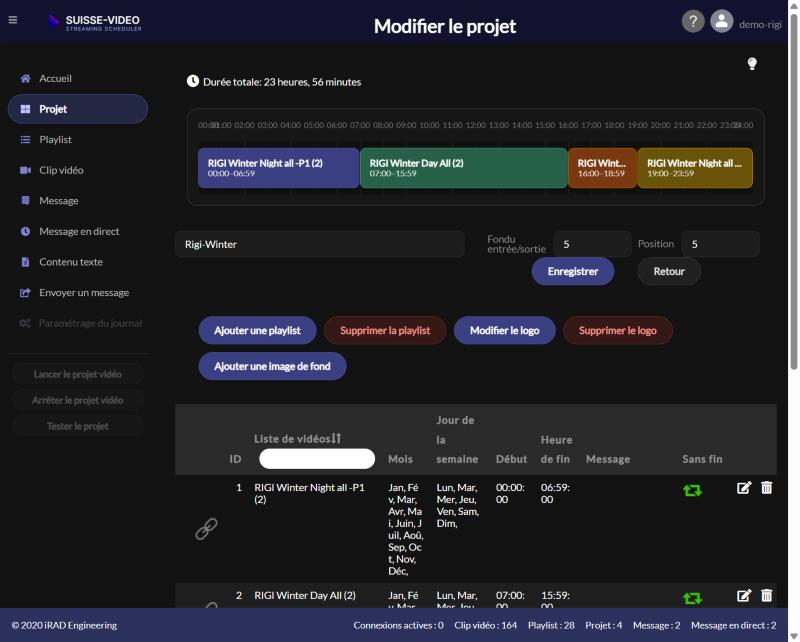Click the Enregistrer button
This screenshot has width=800, height=642.
point(572,271)
